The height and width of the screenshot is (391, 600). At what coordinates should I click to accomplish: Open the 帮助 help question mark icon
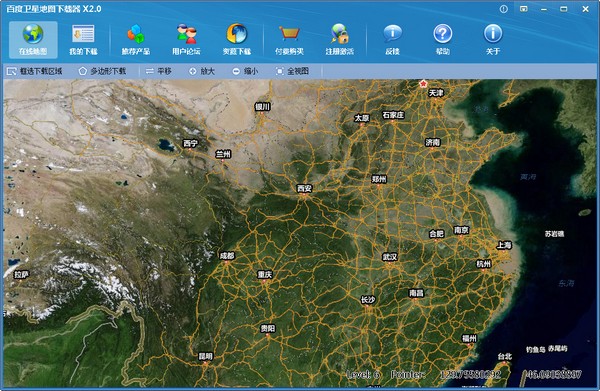(x=443, y=40)
